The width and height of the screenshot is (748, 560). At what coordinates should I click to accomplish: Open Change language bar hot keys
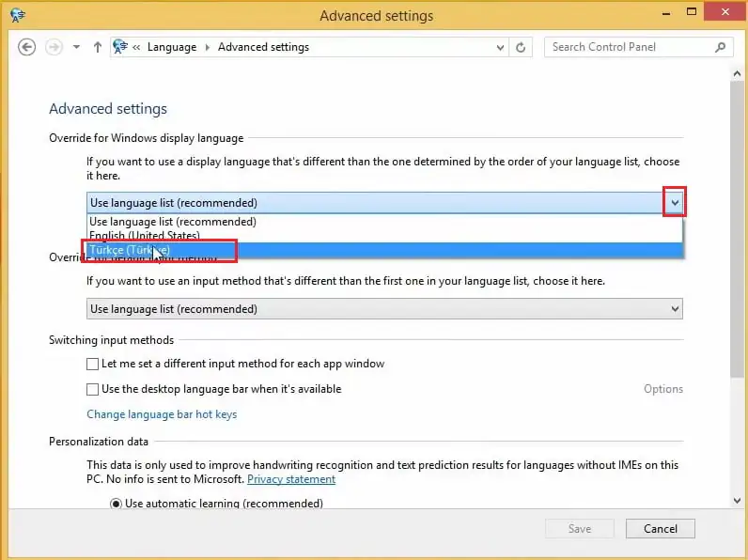[x=162, y=414]
